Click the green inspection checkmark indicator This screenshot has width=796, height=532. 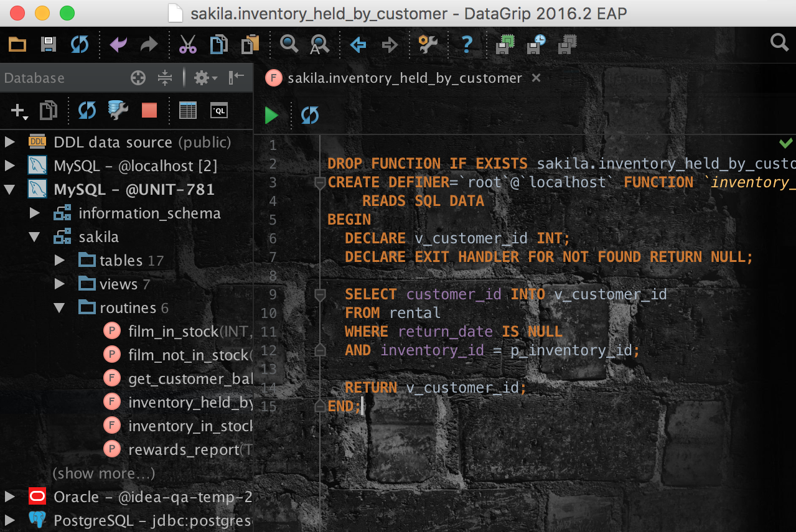point(785,144)
